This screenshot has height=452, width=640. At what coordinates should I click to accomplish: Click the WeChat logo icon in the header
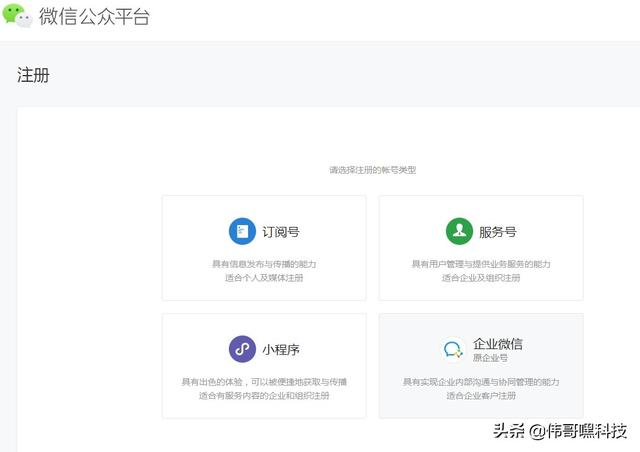18,16
